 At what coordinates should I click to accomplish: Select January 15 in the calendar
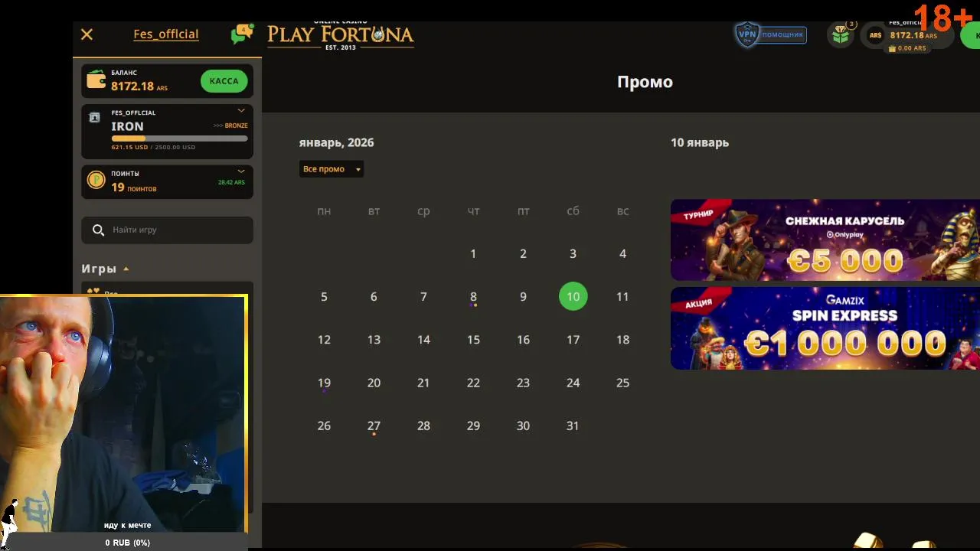tap(473, 339)
